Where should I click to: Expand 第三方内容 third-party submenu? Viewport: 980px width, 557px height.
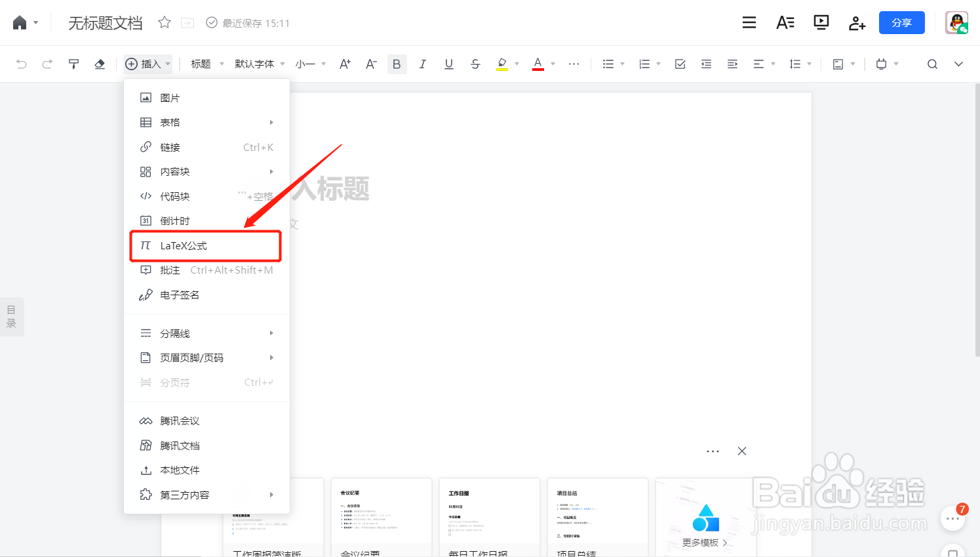[206, 495]
